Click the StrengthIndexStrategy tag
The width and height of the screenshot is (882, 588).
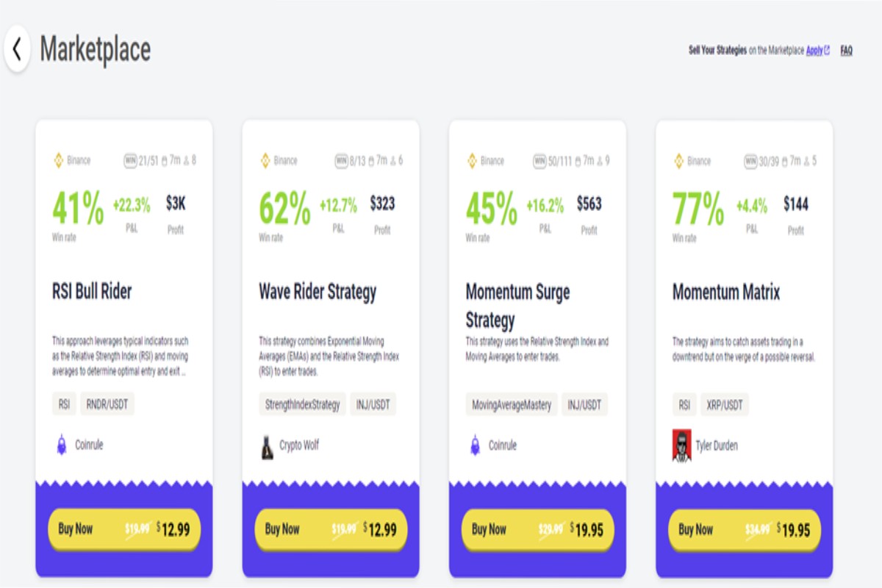304,404
